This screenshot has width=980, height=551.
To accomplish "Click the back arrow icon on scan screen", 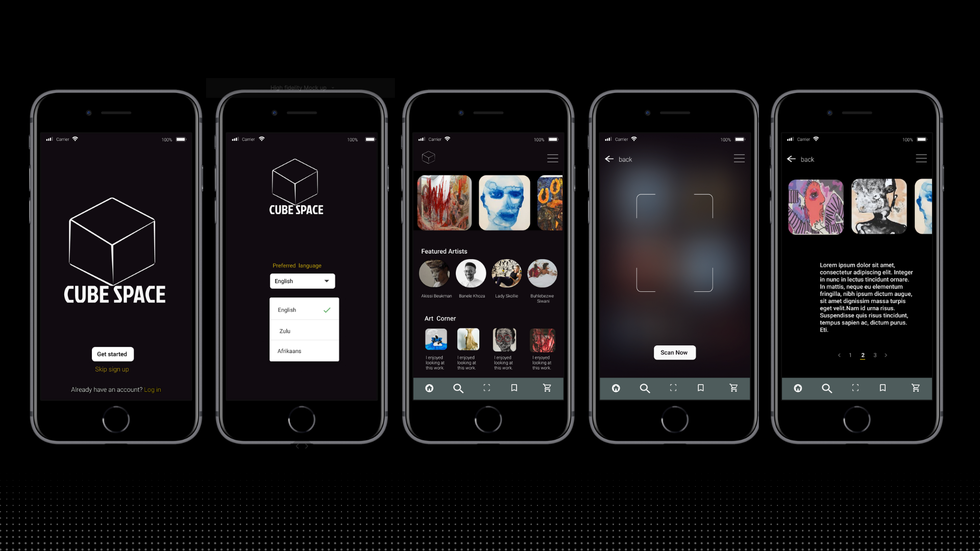I will pos(610,160).
